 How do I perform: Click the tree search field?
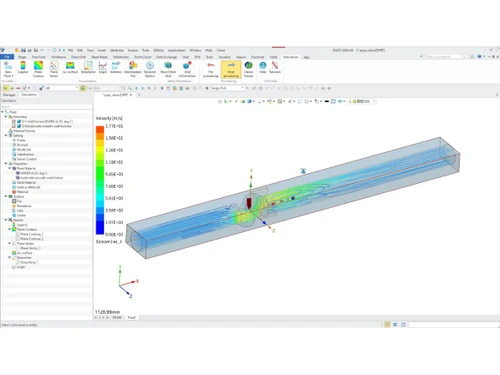tap(47, 107)
